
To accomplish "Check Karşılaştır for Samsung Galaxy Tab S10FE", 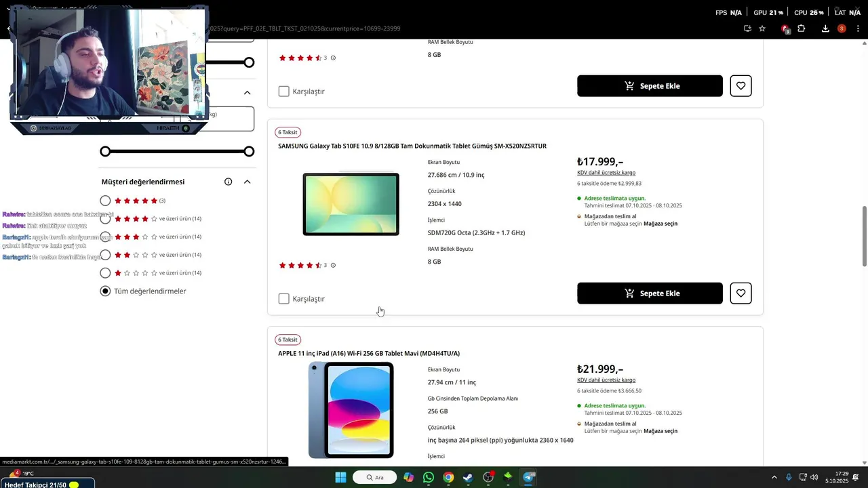I will point(283,299).
